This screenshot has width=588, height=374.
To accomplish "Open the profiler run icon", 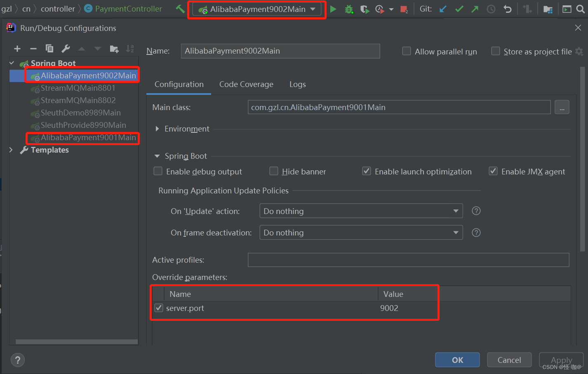I will coord(380,9).
